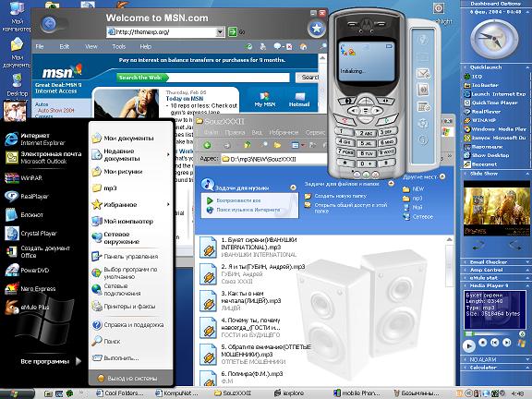Click the 5 key on the phone keypad
Viewport: 532px width, 399px height.
366,143
